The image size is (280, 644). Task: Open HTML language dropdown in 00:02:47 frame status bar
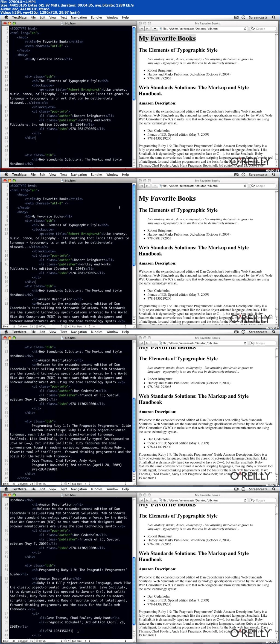pos(49,484)
